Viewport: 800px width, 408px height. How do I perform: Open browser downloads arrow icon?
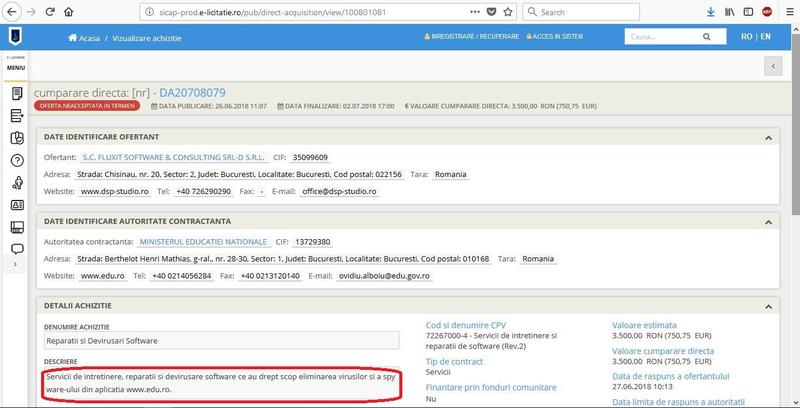coord(711,12)
